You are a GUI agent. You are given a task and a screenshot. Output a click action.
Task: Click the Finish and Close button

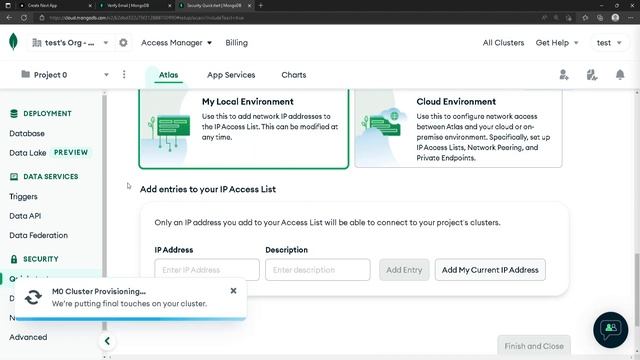534,346
